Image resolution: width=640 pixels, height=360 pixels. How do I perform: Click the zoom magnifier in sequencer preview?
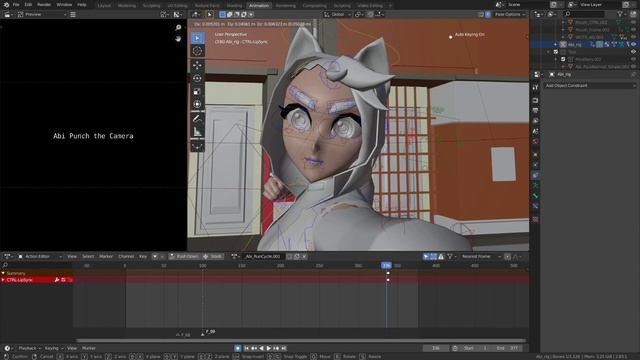178,27
